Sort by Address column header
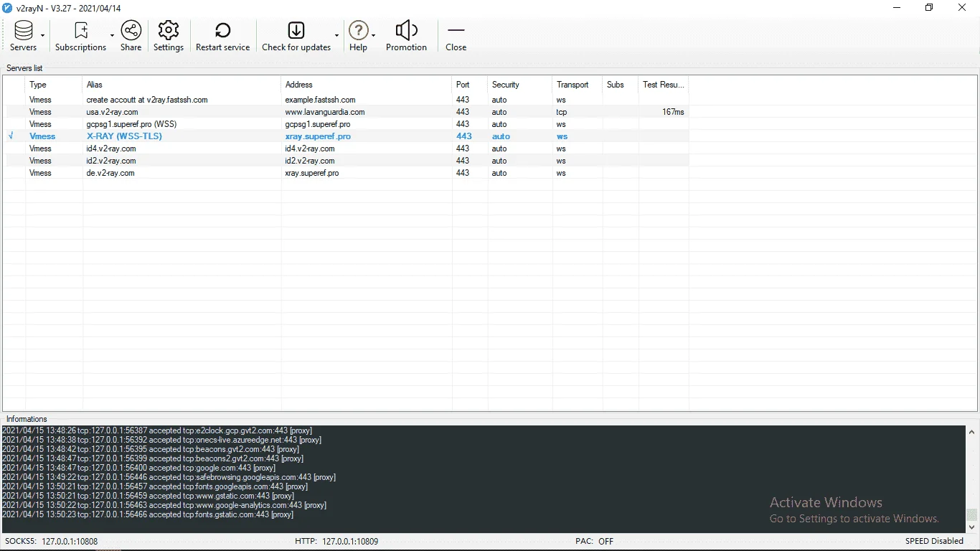 [367, 85]
